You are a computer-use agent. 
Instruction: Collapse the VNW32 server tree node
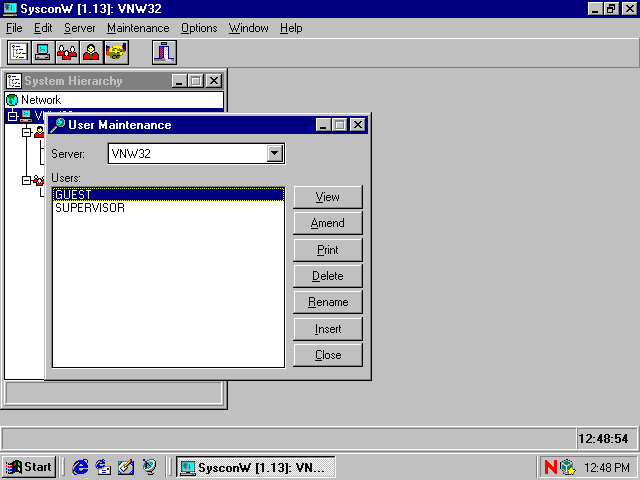[12, 116]
